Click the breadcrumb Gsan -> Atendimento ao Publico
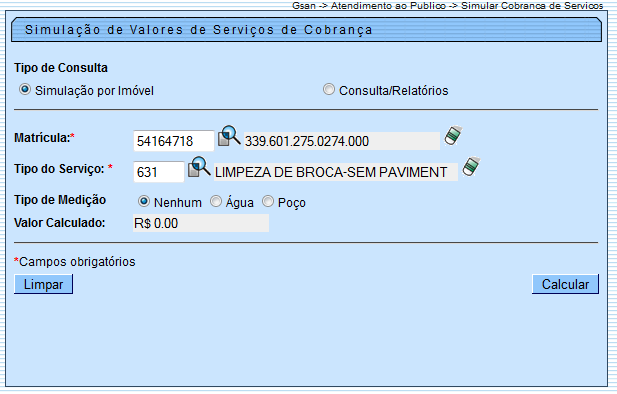The height and width of the screenshot is (394, 617). (x=369, y=6)
